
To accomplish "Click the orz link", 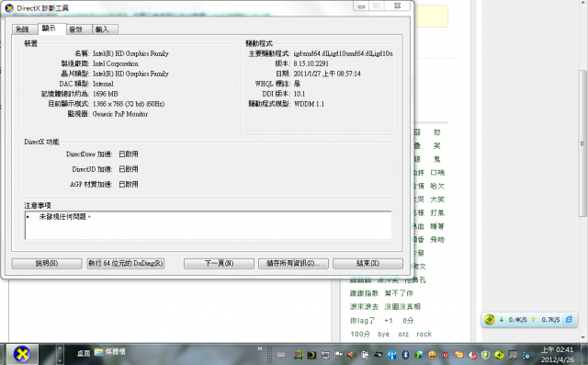I will point(403,334).
